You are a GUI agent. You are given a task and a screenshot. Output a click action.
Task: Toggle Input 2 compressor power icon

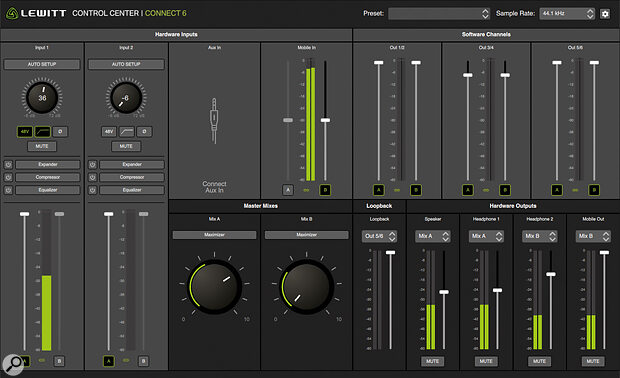pyautogui.click(x=93, y=177)
